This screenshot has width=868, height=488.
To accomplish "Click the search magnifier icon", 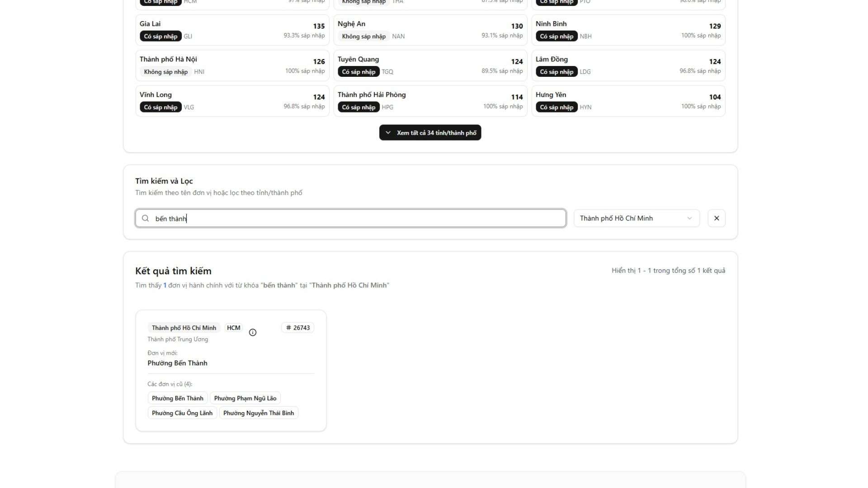I will pyautogui.click(x=146, y=219).
